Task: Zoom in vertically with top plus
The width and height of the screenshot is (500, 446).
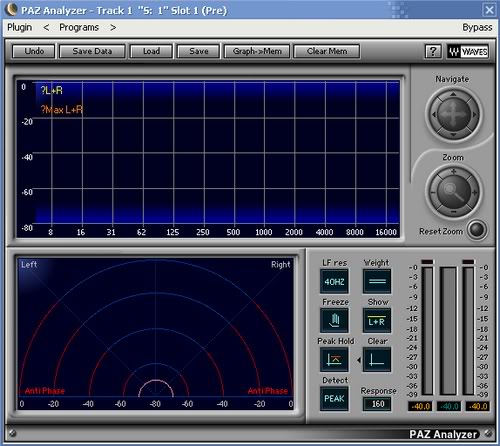Action: tap(453, 172)
